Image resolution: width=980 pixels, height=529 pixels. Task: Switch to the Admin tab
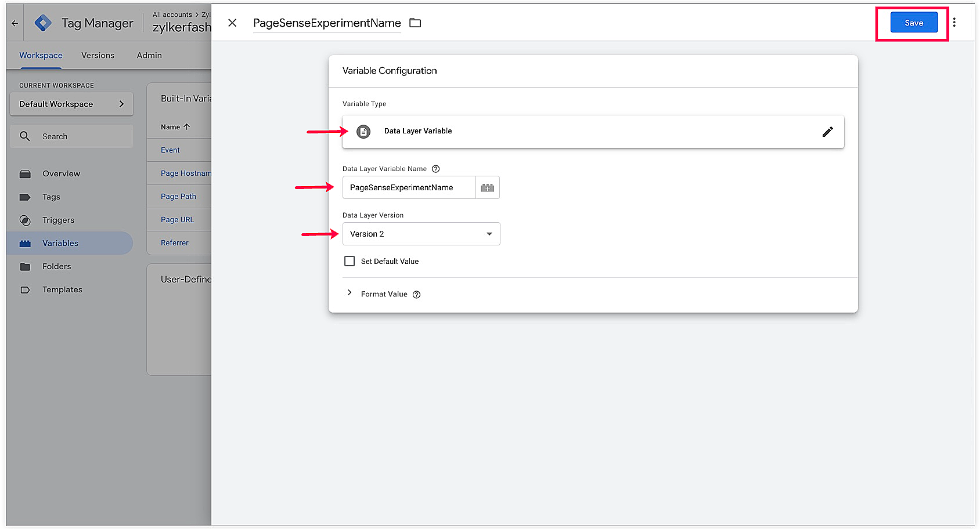pos(149,56)
